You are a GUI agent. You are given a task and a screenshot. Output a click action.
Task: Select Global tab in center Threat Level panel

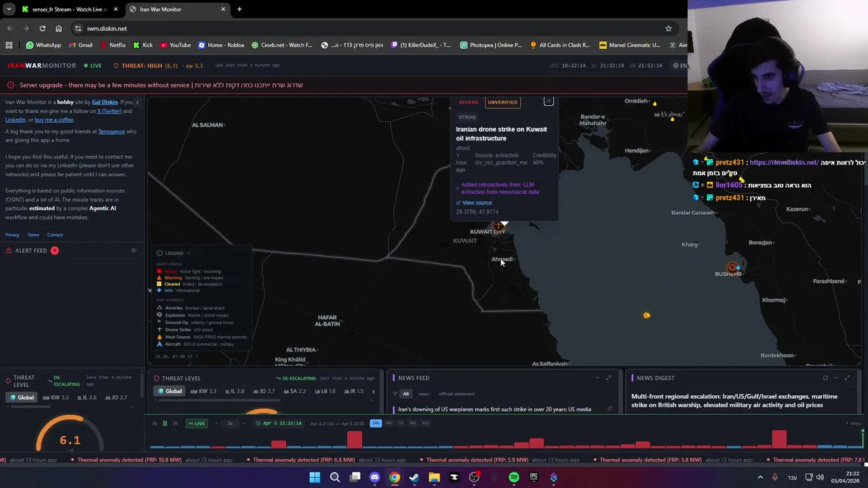170,391
